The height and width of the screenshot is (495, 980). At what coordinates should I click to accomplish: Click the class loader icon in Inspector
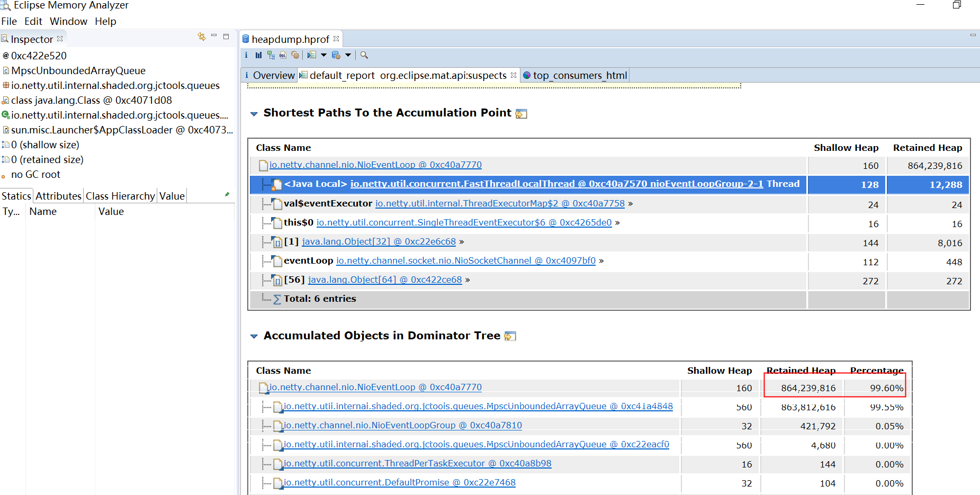[6, 130]
